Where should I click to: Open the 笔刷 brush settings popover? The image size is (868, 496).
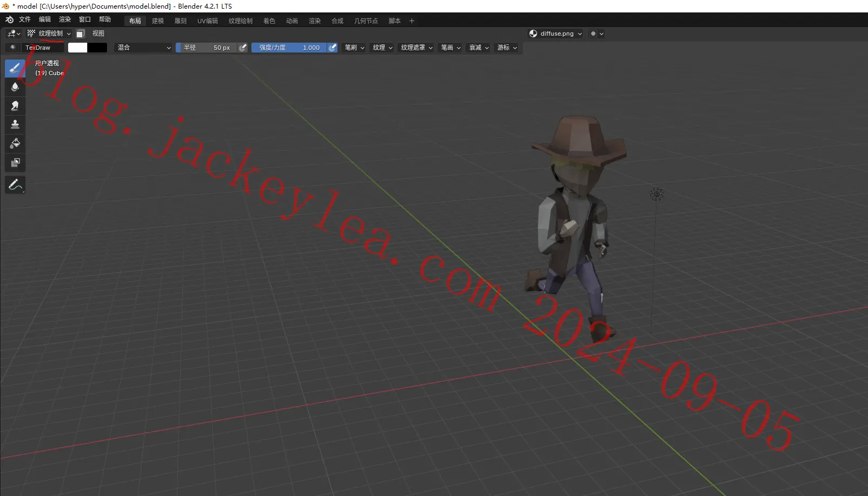(354, 48)
